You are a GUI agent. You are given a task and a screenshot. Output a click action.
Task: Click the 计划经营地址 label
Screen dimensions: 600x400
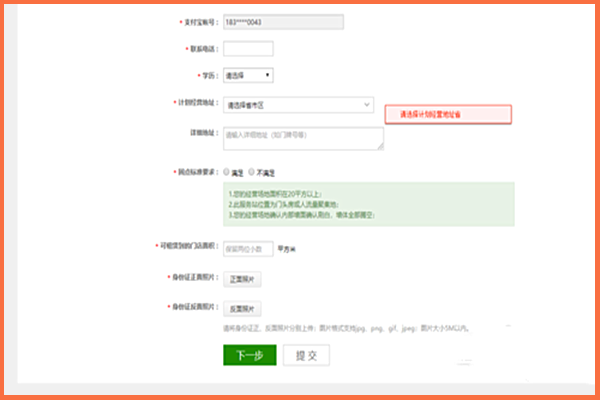pos(196,103)
